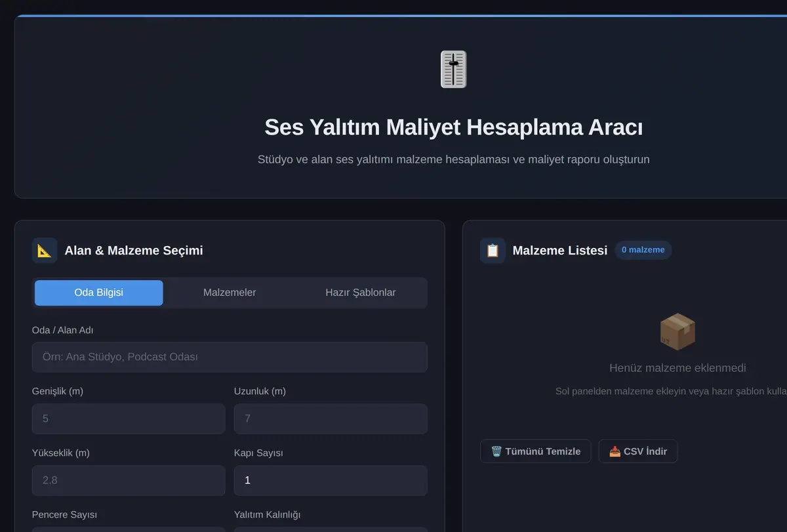The width and height of the screenshot is (787, 532).
Task: Download the list via the CSV İndir button
Action: click(638, 451)
